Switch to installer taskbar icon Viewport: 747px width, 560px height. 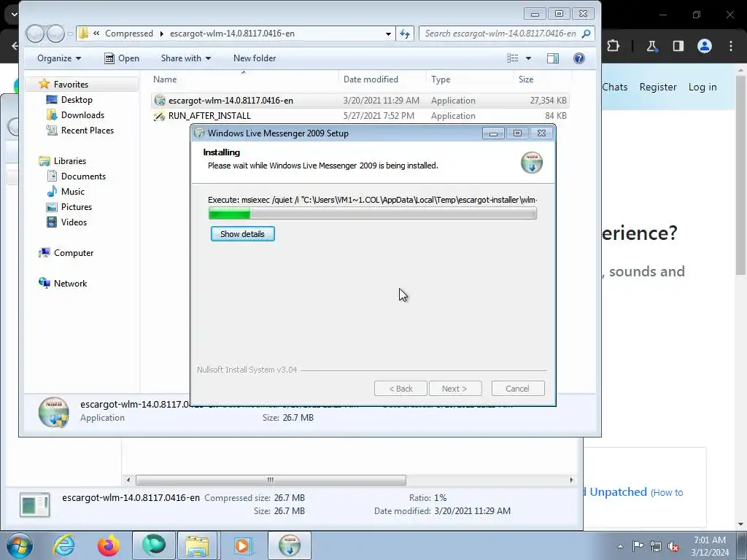click(x=289, y=545)
